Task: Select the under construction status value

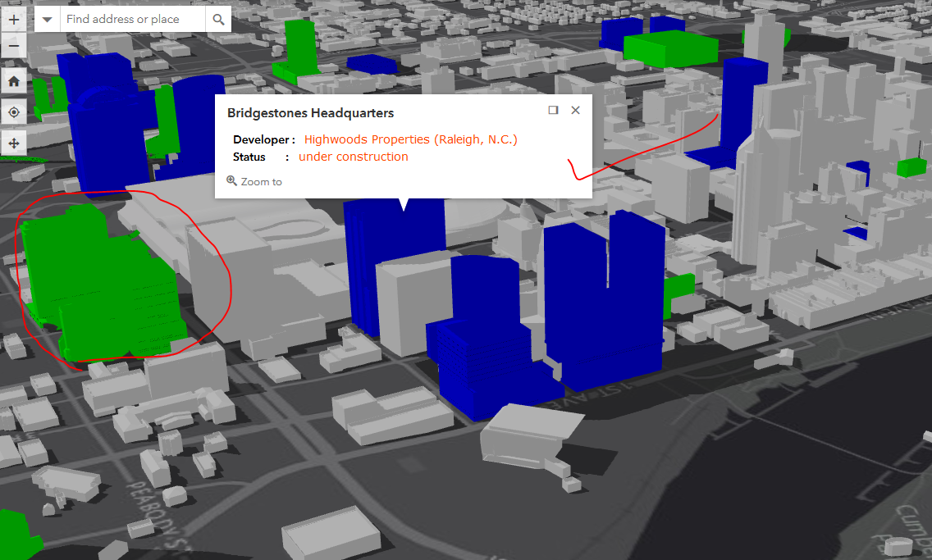Action: [353, 156]
